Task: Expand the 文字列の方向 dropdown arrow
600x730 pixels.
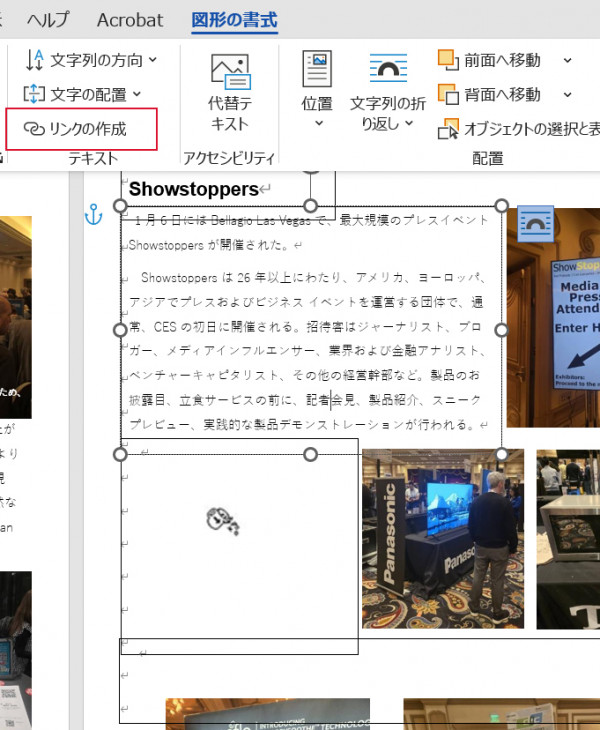Action: [x=153, y=60]
